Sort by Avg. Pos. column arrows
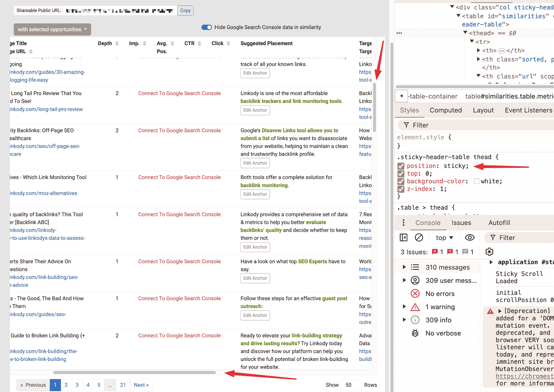This screenshot has height=392, width=554. click(172, 43)
